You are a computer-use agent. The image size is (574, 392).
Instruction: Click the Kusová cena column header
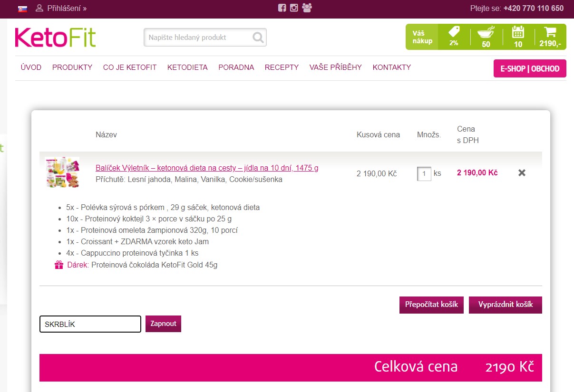point(378,134)
